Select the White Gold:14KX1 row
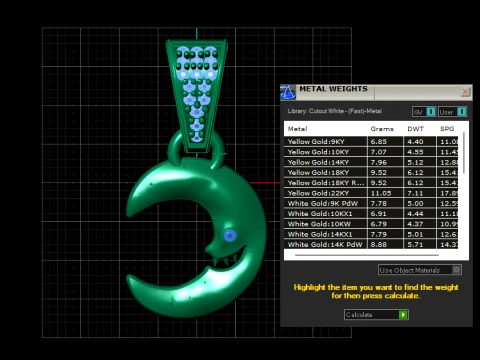 [x=371, y=235]
